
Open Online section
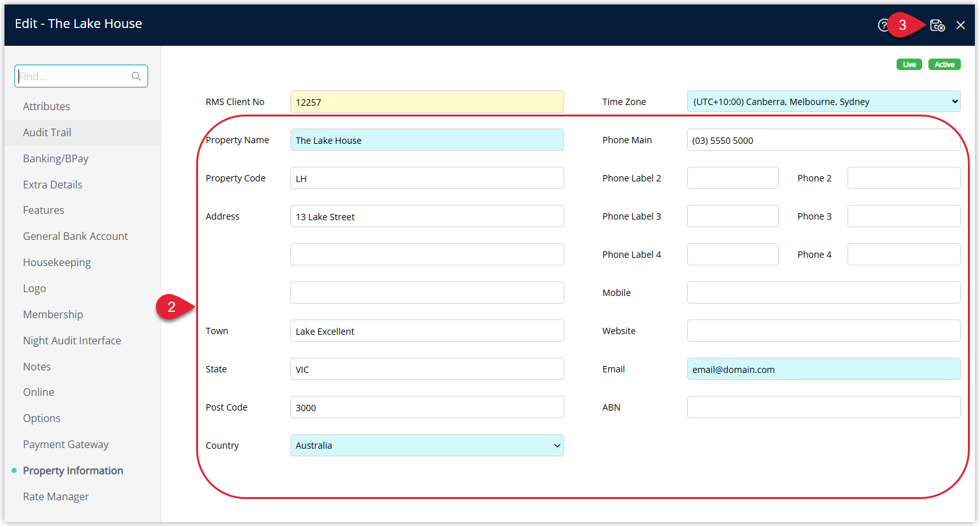coord(39,392)
